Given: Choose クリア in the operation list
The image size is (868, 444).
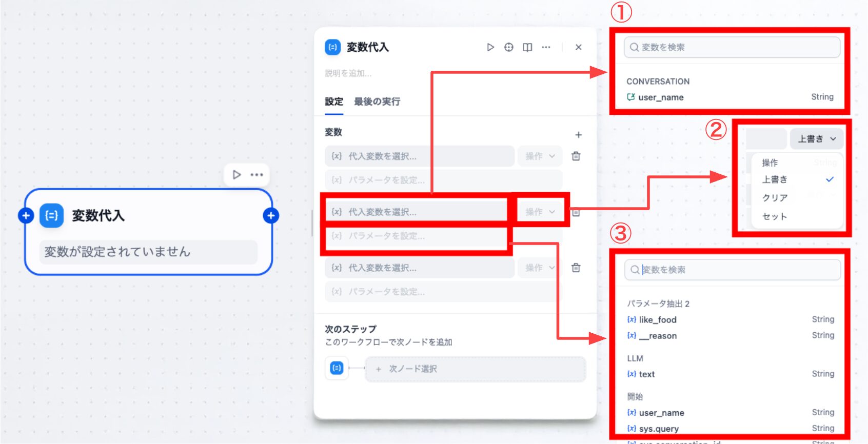Looking at the screenshot, I should 775,198.
